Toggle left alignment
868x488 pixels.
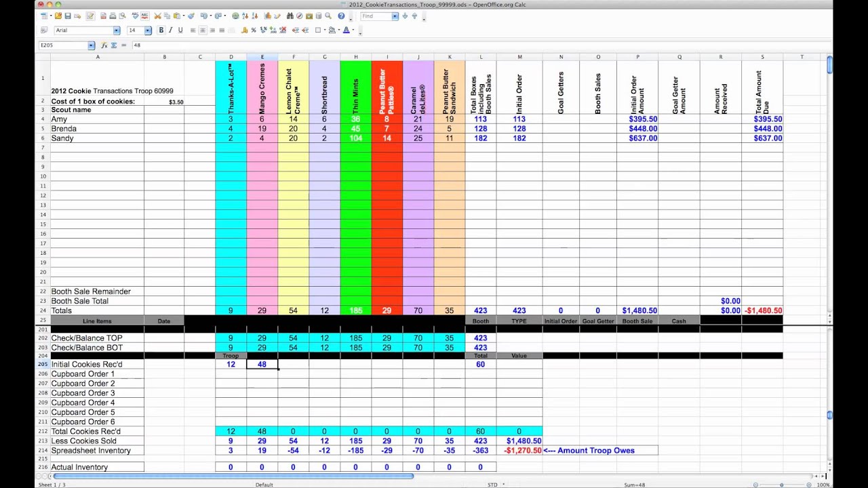click(193, 30)
